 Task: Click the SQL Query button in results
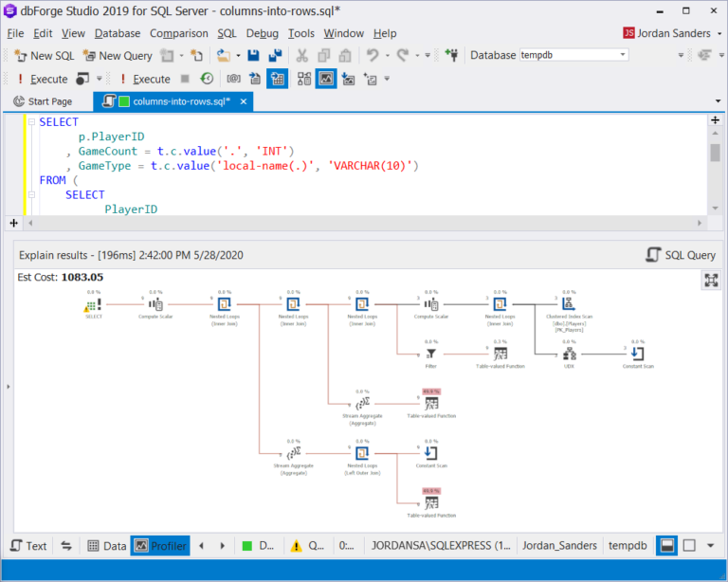tap(680, 255)
